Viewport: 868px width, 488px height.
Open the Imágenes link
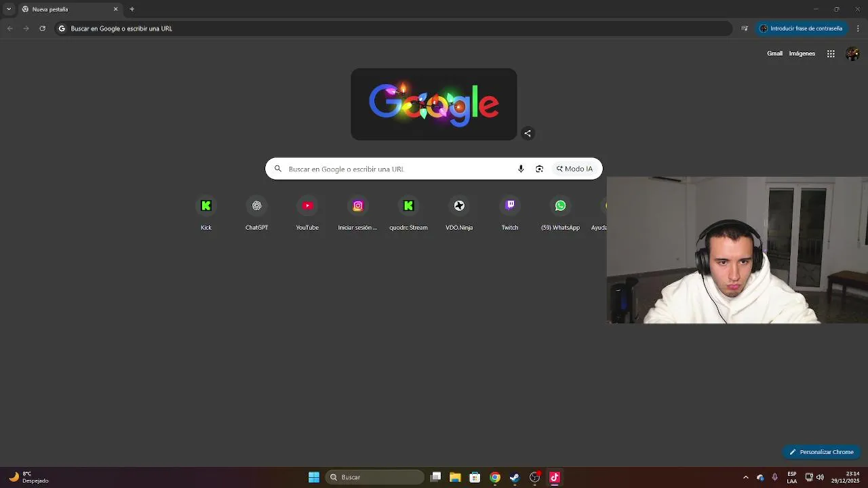pyautogui.click(x=802, y=54)
